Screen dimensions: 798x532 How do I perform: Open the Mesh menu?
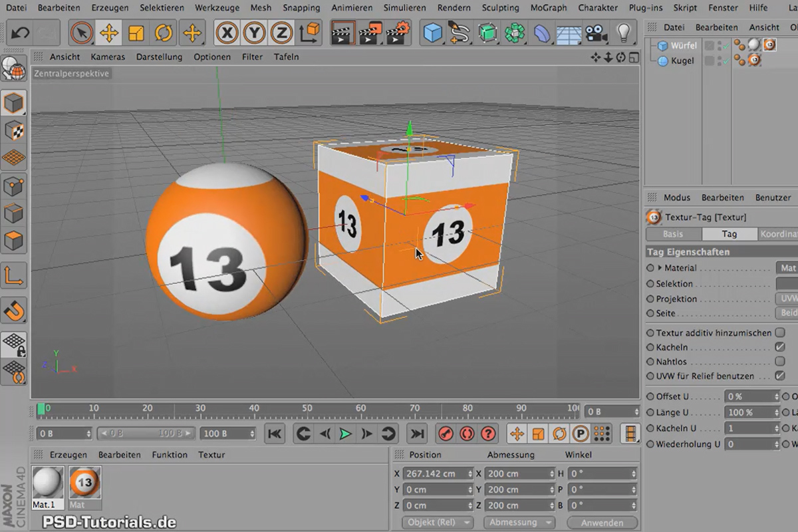(261, 8)
